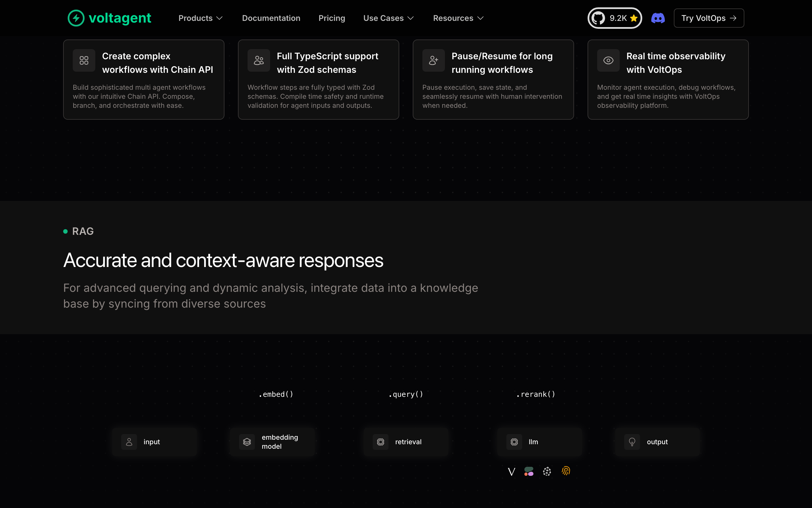Click the retrieval node chip icon
This screenshot has width=812, height=508.
(x=381, y=442)
